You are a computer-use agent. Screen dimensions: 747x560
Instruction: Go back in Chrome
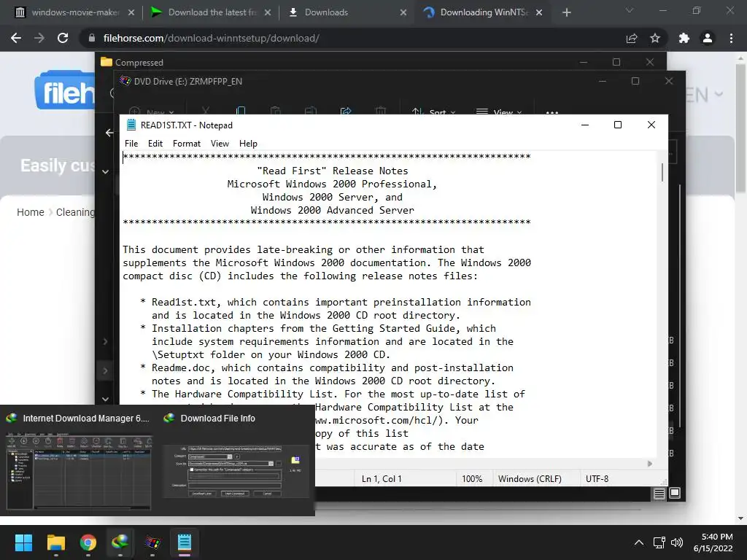coord(16,38)
